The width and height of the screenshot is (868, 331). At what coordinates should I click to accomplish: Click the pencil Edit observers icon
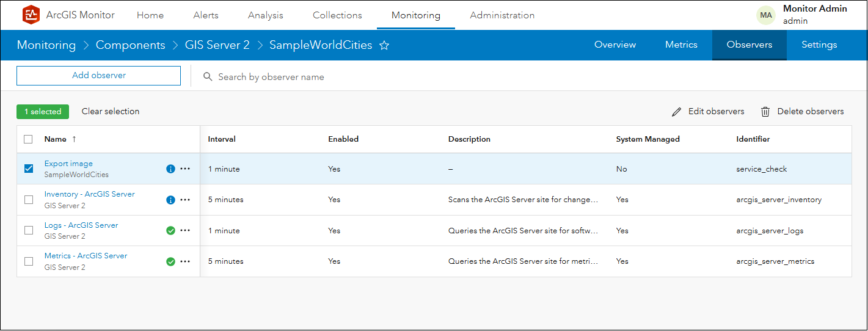pos(676,112)
